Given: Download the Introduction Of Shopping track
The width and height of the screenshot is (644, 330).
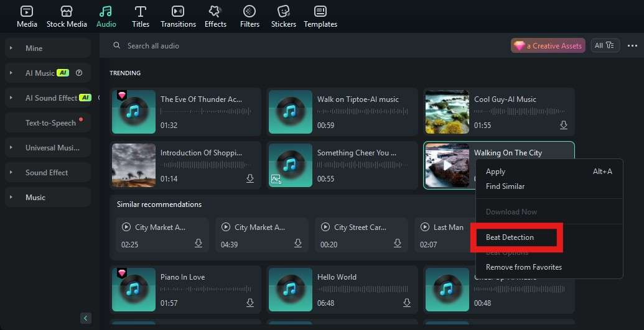Looking at the screenshot, I should (250, 178).
